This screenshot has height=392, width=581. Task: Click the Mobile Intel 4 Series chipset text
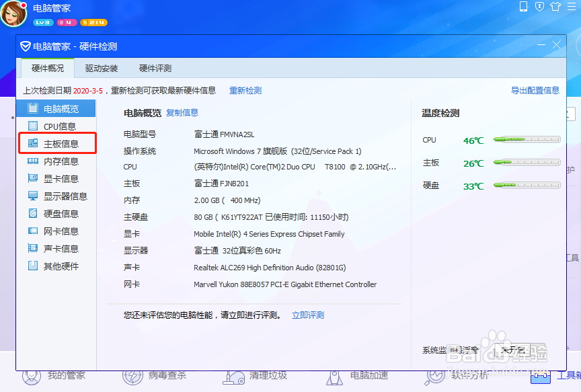coord(269,234)
